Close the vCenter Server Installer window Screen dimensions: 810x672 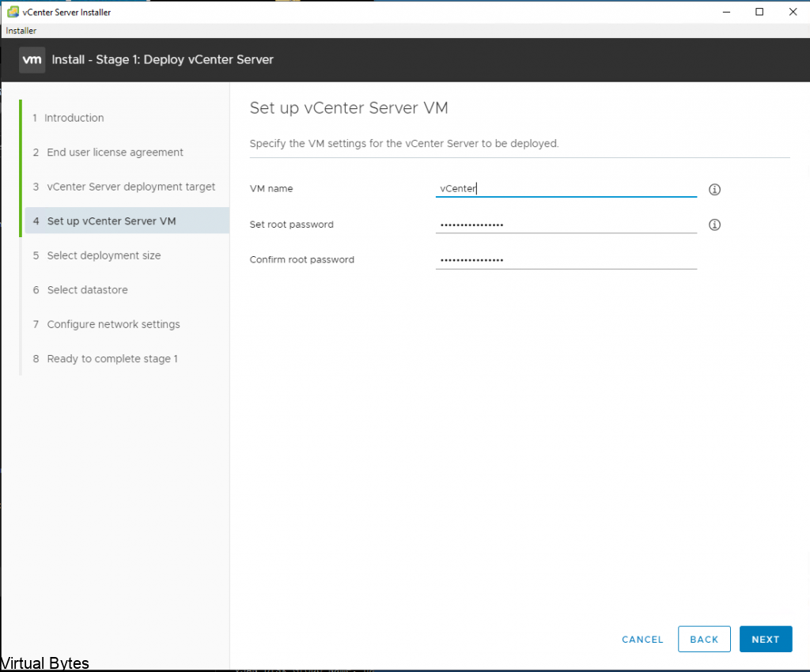pos(793,12)
